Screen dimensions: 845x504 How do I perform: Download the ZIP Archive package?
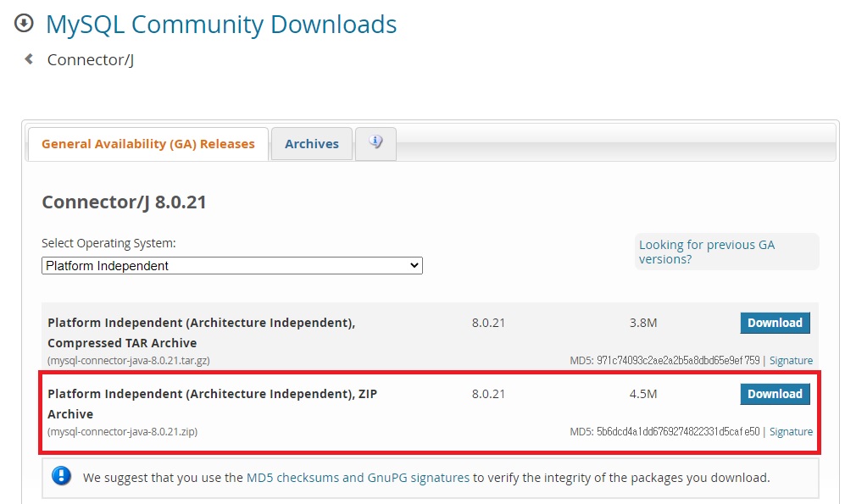click(x=775, y=394)
